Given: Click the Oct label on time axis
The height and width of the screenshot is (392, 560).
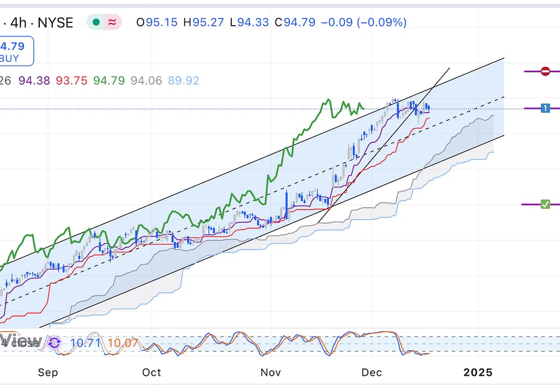Looking at the screenshot, I should (x=151, y=373).
